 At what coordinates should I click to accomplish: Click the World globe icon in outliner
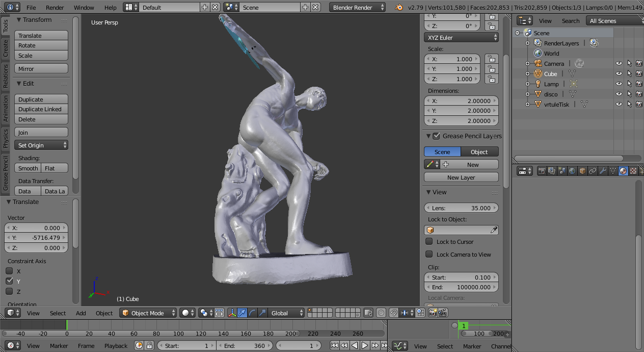[538, 54]
